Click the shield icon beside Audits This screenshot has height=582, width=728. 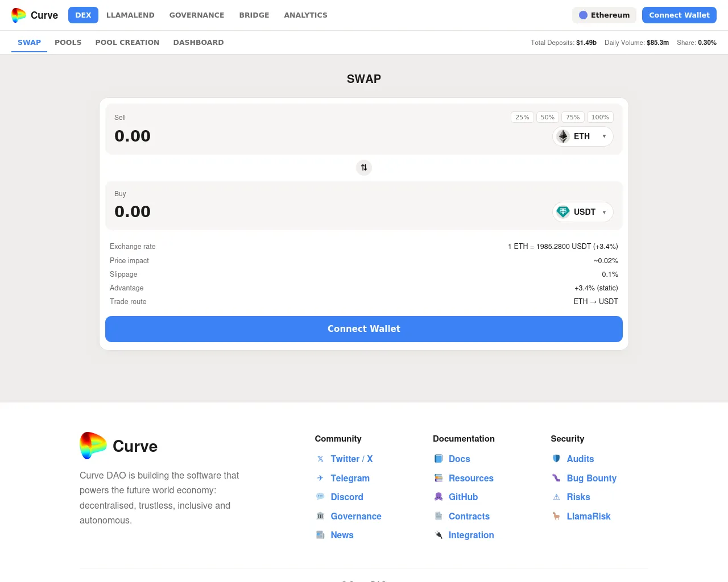(x=556, y=459)
